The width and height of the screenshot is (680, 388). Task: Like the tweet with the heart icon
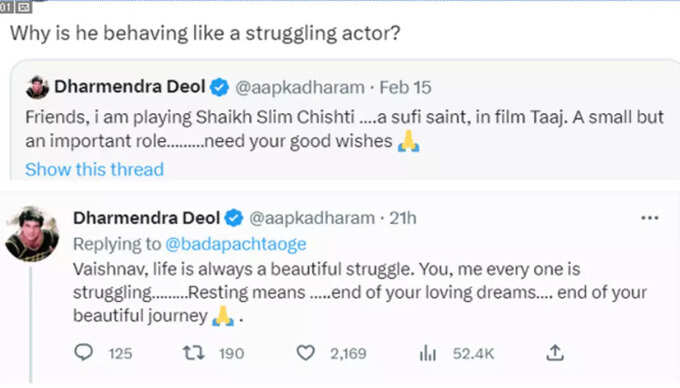305,353
